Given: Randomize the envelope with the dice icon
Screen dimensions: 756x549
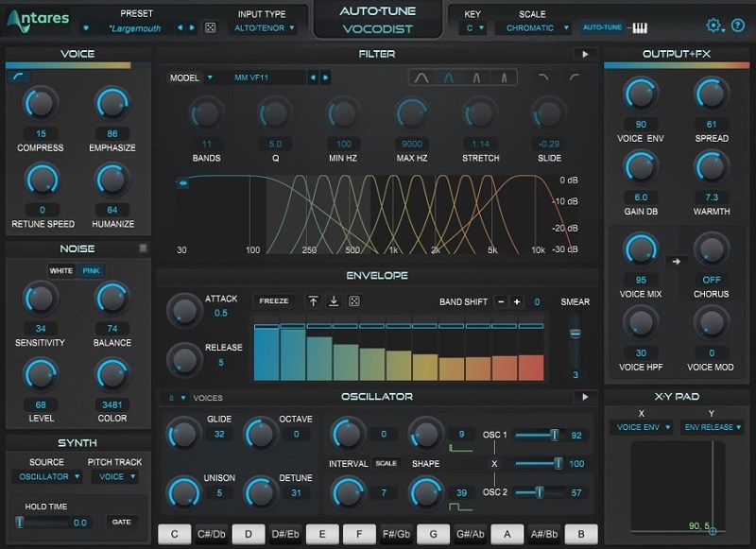Looking at the screenshot, I should click(x=355, y=300).
